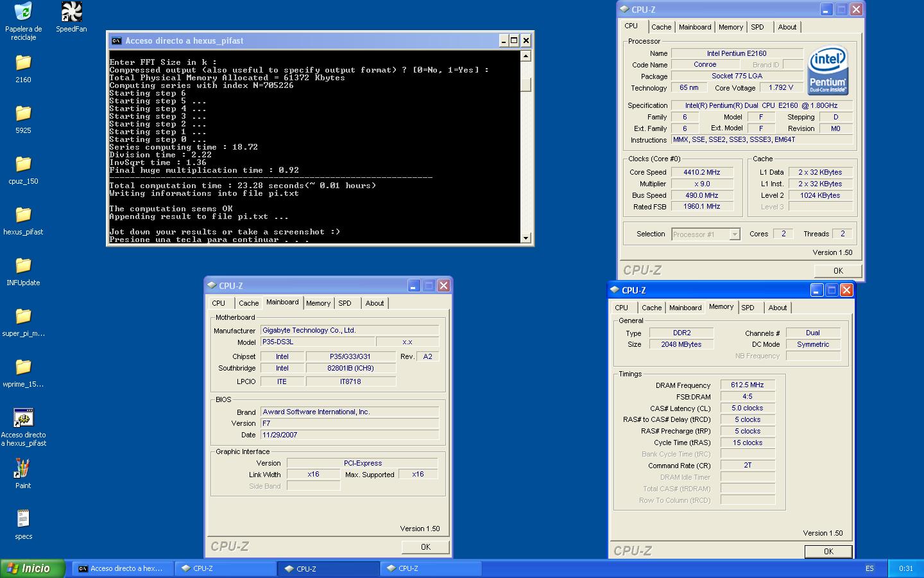Click the Core Voltage 1.792 V value

tap(781, 87)
